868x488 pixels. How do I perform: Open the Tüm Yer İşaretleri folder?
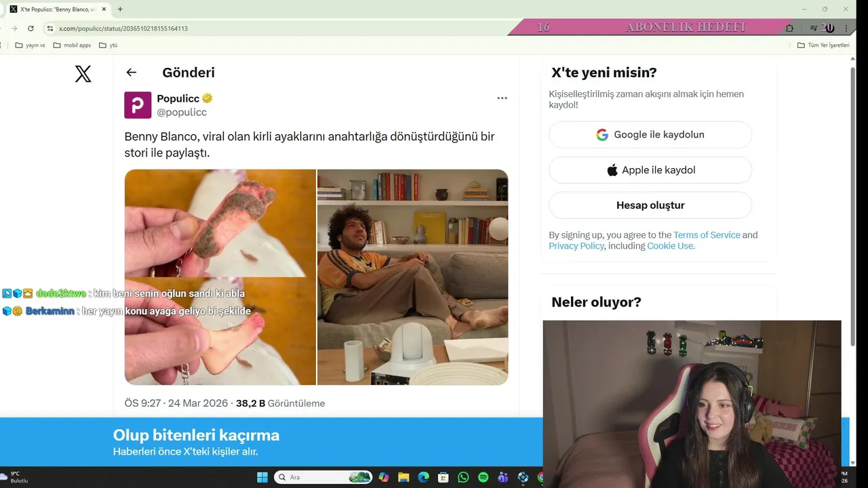[x=823, y=45]
